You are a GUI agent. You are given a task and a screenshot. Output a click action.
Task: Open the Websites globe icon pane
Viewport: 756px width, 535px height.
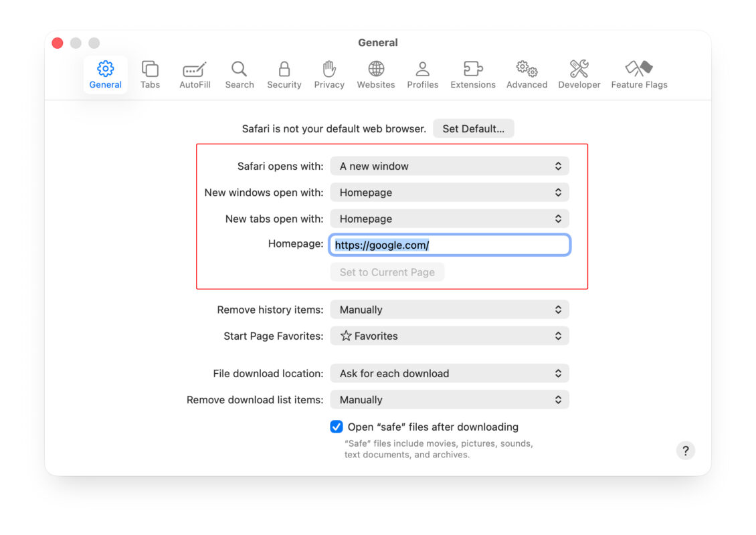[x=376, y=74]
